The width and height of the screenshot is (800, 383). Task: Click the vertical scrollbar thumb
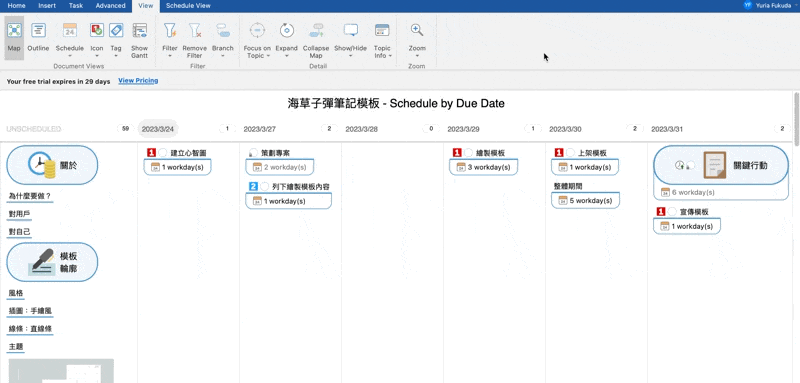[x=796, y=118]
